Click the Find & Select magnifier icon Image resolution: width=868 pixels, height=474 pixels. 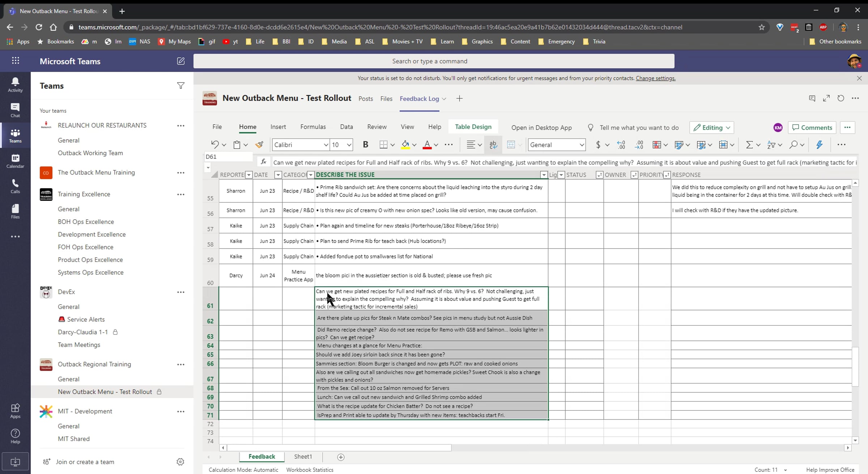793,145
